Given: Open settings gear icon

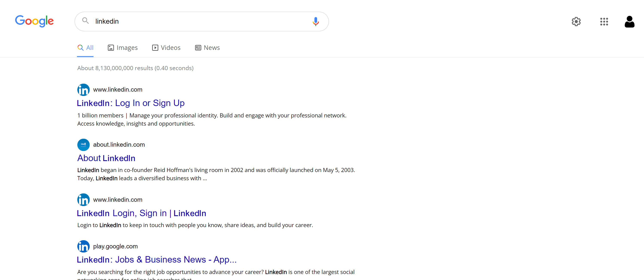Looking at the screenshot, I should pyautogui.click(x=576, y=22).
